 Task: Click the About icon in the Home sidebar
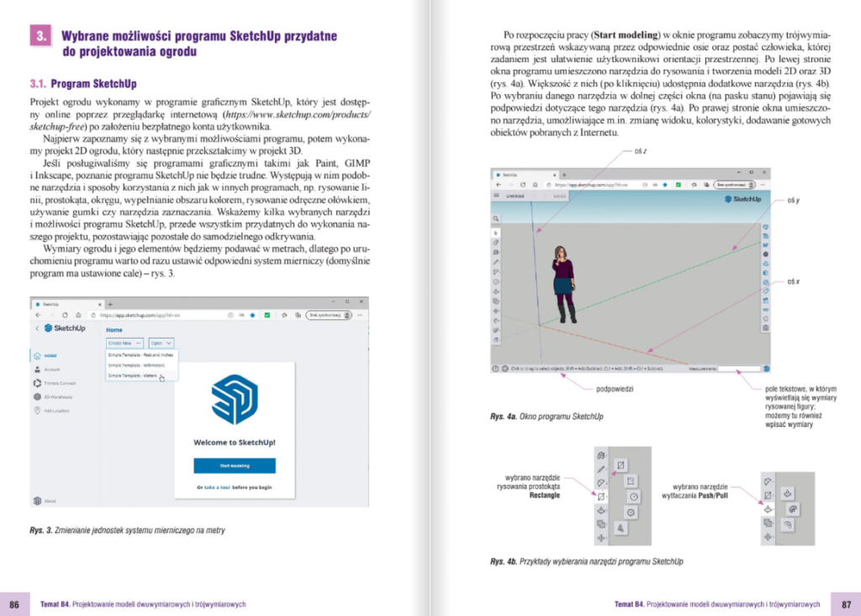[x=37, y=501]
